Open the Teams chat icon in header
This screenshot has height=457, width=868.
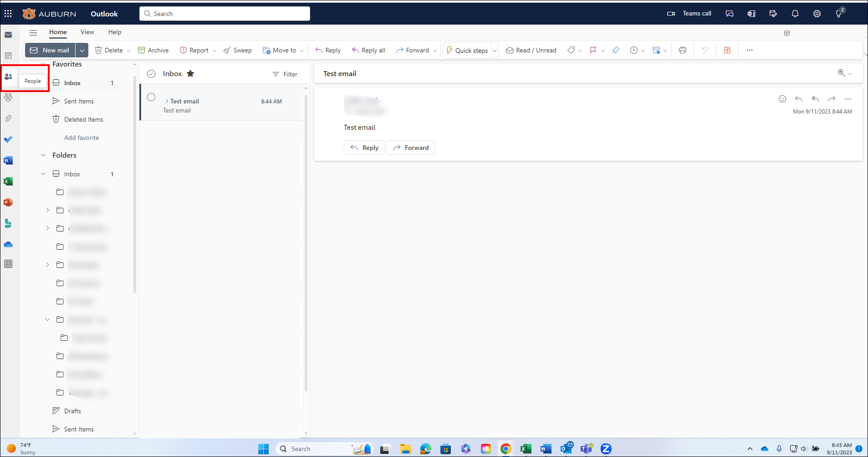click(730, 14)
